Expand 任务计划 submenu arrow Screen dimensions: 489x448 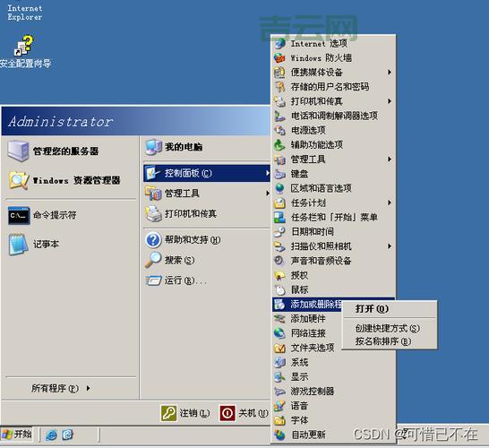tap(390, 202)
